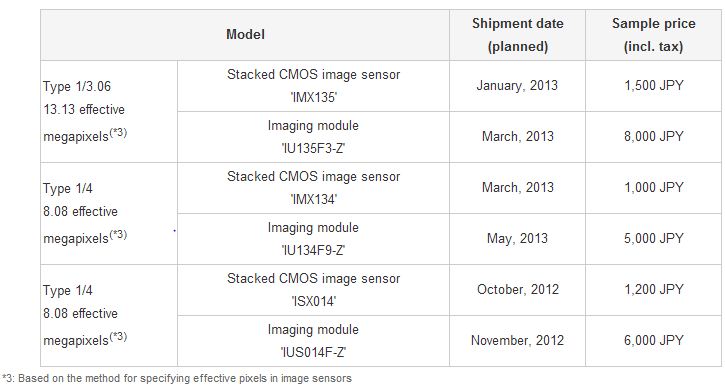Click the May, 2013 shipment date

click(517, 239)
